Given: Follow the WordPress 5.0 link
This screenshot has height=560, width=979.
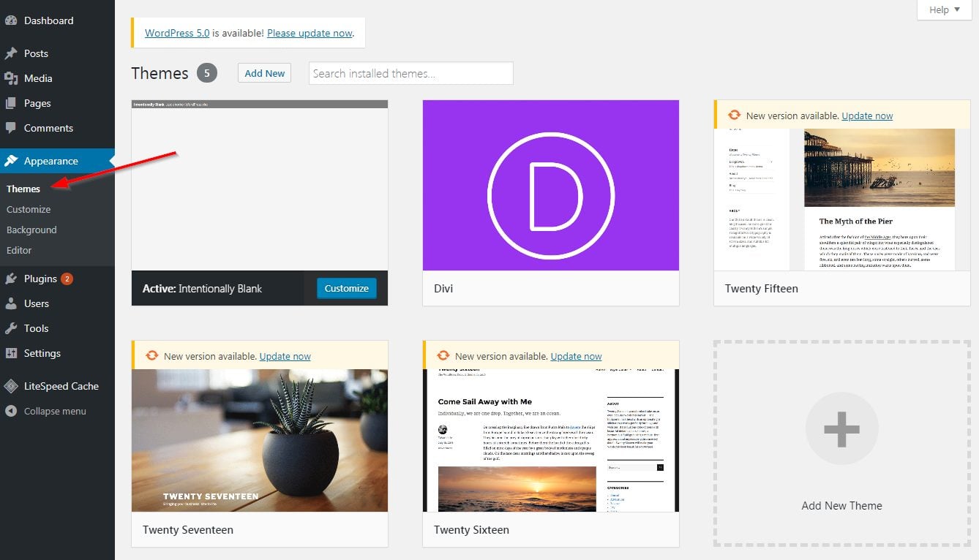Looking at the screenshot, I should tap(177, 33).
